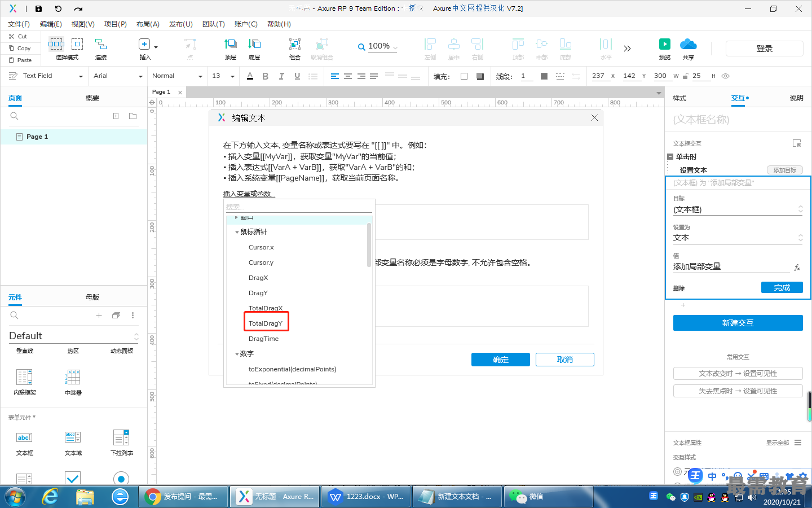Viewport: 812px width, 508px height.
Task: Cut the selection
Action: point(18,36)
